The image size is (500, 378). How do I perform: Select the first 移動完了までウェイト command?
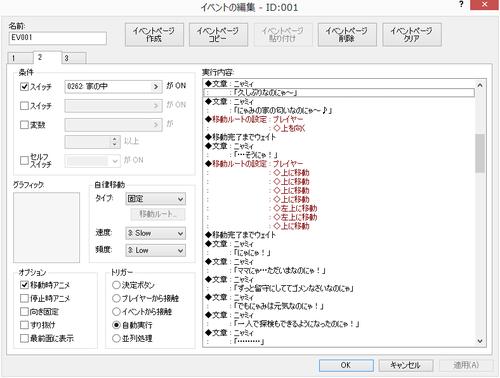(x=339, y=137)
